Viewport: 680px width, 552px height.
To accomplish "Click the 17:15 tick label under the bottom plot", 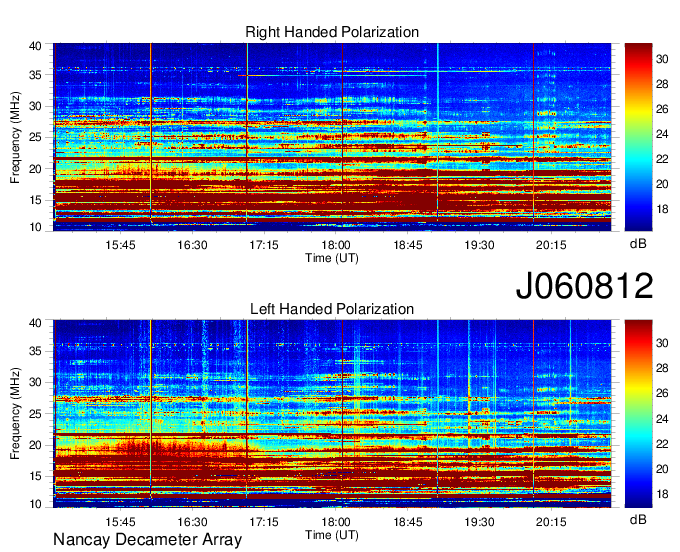I will (264, 522).
